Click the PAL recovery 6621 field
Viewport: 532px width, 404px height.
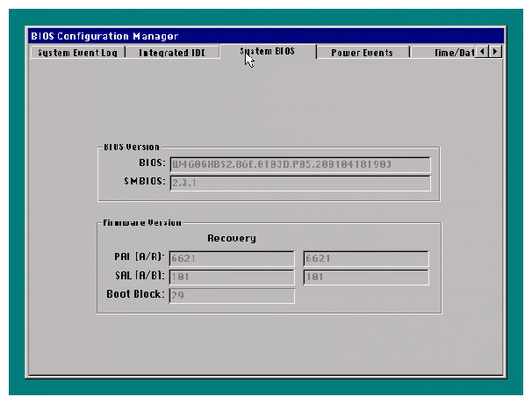point(366,259)
